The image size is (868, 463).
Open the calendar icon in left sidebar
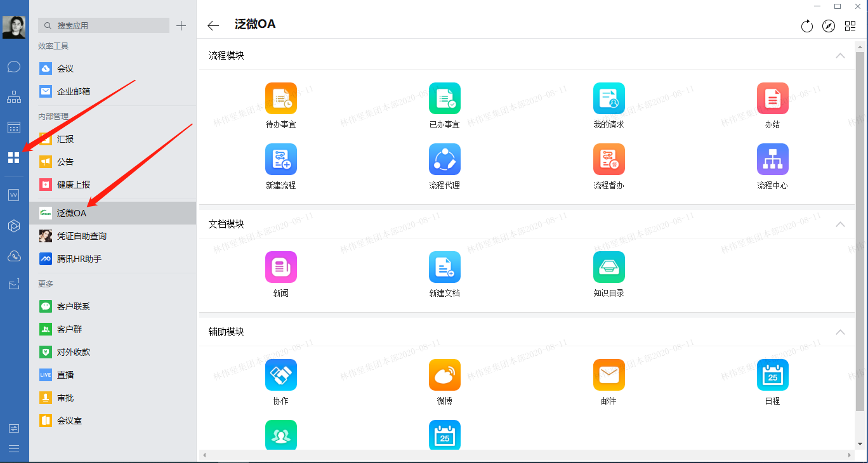14,127
